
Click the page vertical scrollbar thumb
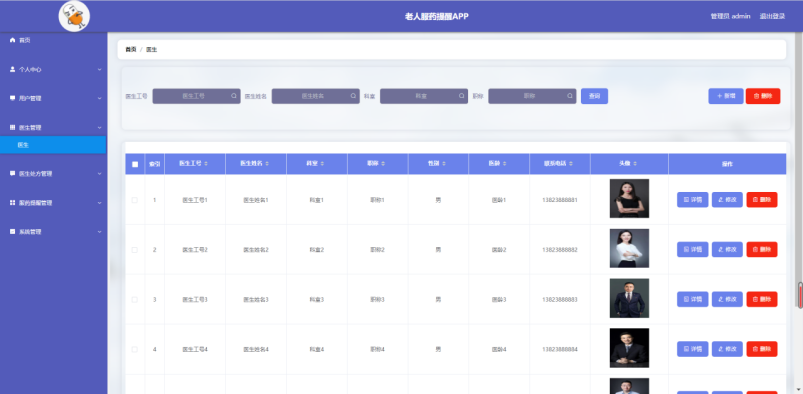coord(800,295)
